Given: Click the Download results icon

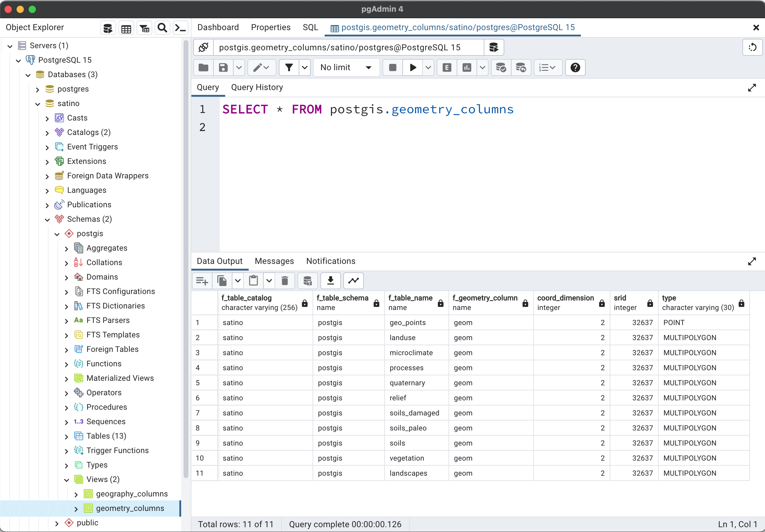Looking at the screenshot, I should (x=330, y=281).
